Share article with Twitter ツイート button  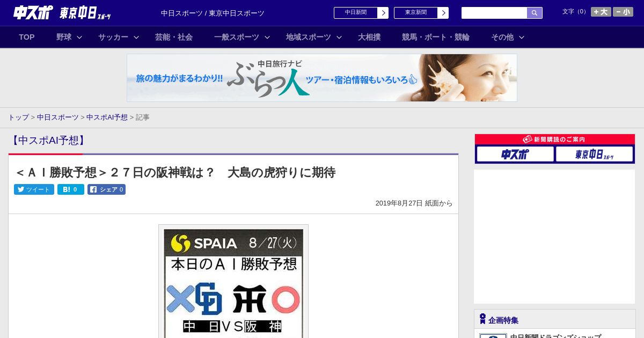(34, 189)
